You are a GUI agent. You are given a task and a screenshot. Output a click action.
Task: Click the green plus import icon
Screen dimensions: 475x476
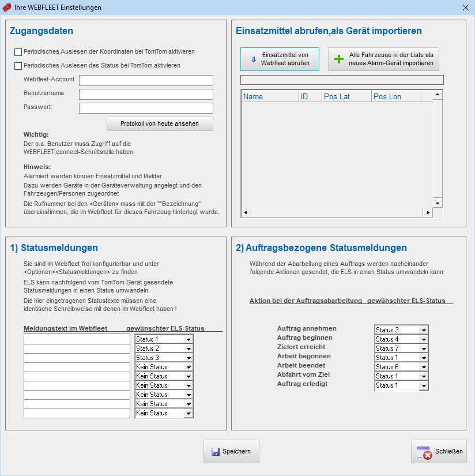(339, 59)
